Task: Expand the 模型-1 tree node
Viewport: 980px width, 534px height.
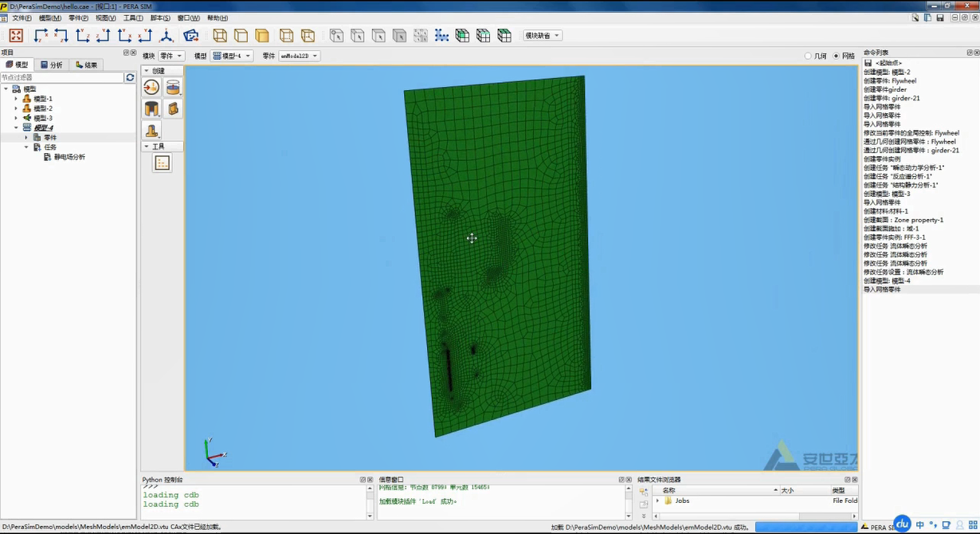Action: click(x=16, y=99)
